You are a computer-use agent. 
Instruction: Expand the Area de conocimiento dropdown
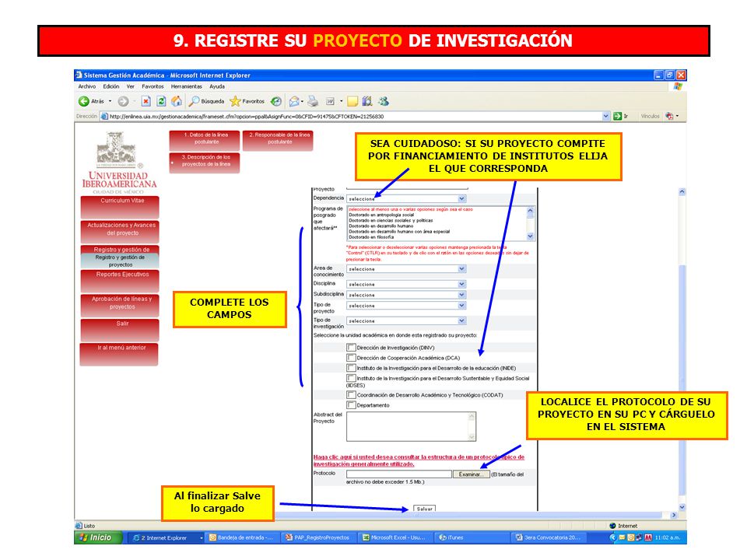tap(406, 269)
